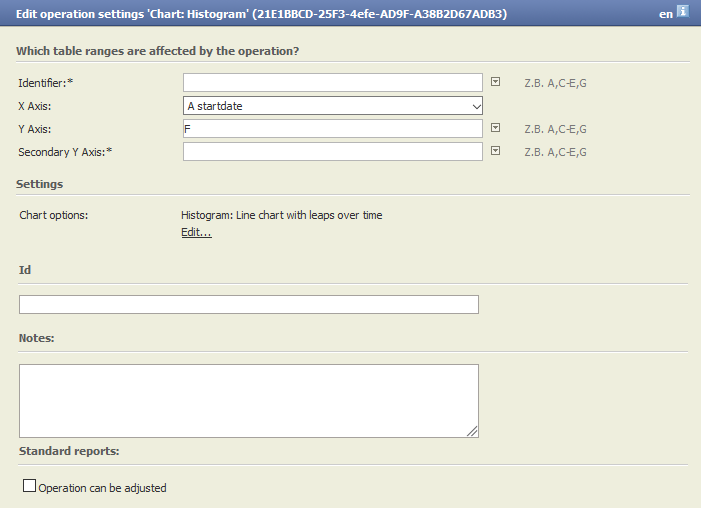Open column picker icon next to Y Axis field

[x=495, y=128]
